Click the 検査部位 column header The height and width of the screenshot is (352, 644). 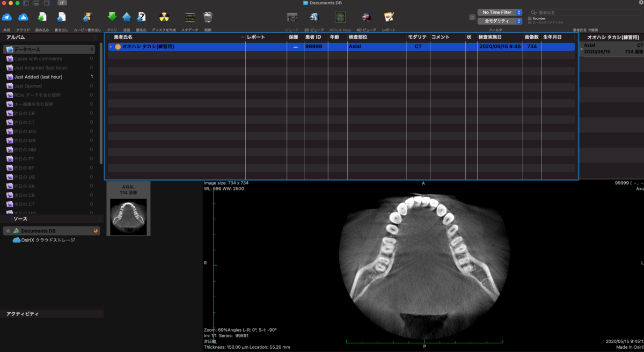(377, 38)
